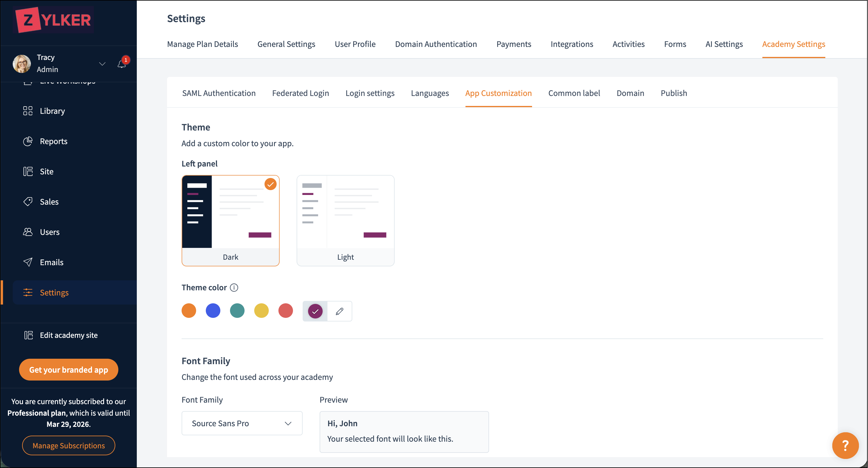The width and height of the screenshot is (868, 468).
Task: Open Edit academy site in sidebar
Action: point(68,335)
